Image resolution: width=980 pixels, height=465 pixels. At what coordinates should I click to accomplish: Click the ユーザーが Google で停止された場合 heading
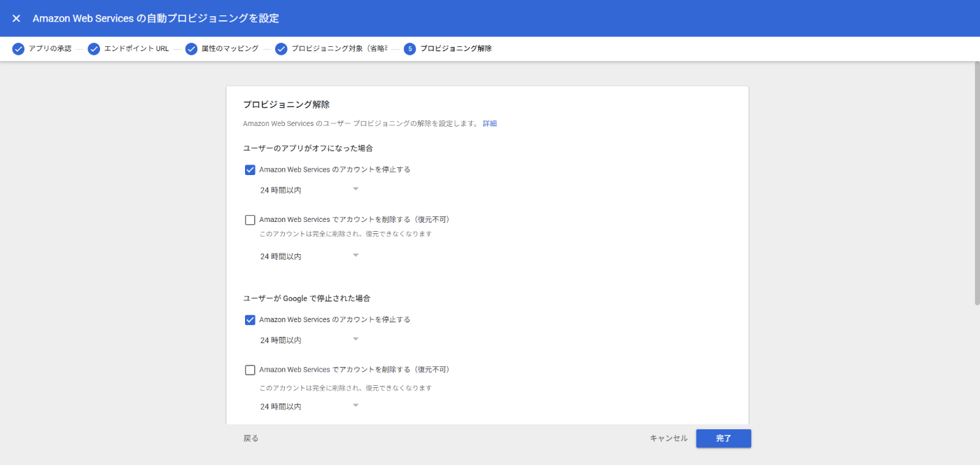coord(307,298)
